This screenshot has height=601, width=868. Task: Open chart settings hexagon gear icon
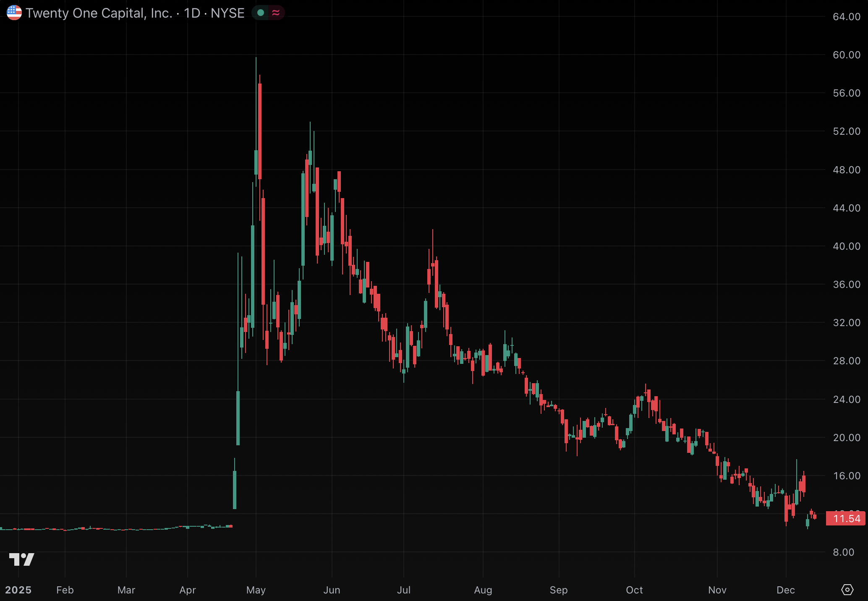pos(847,590)
